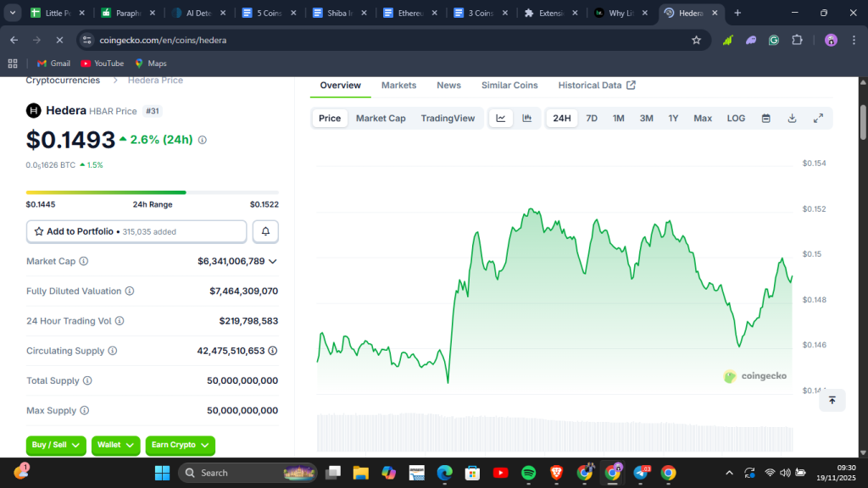The image size is (868, 488).
Task: Expand the chart to fullscreen
Action: click(818, 119)
